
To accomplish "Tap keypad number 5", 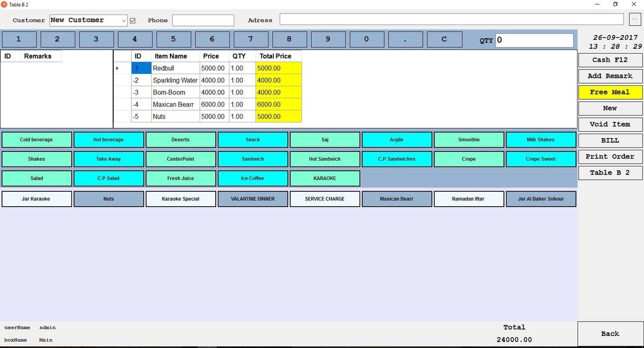I will (x=173, y=39).
